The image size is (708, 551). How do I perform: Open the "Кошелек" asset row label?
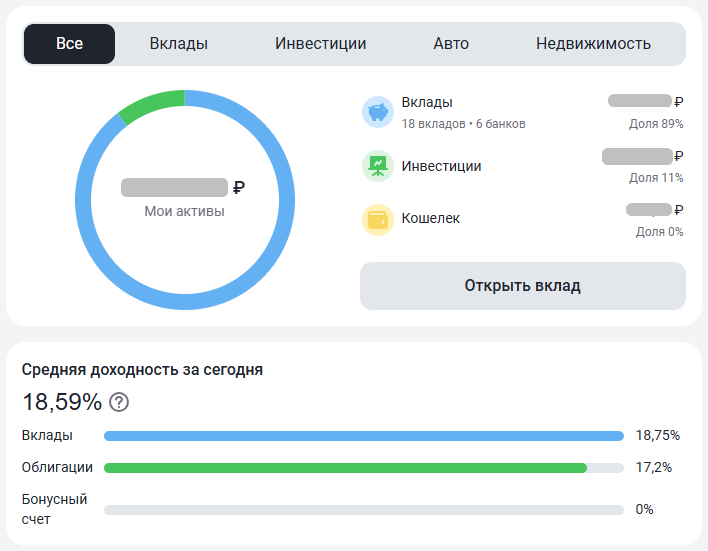(431, 218)
